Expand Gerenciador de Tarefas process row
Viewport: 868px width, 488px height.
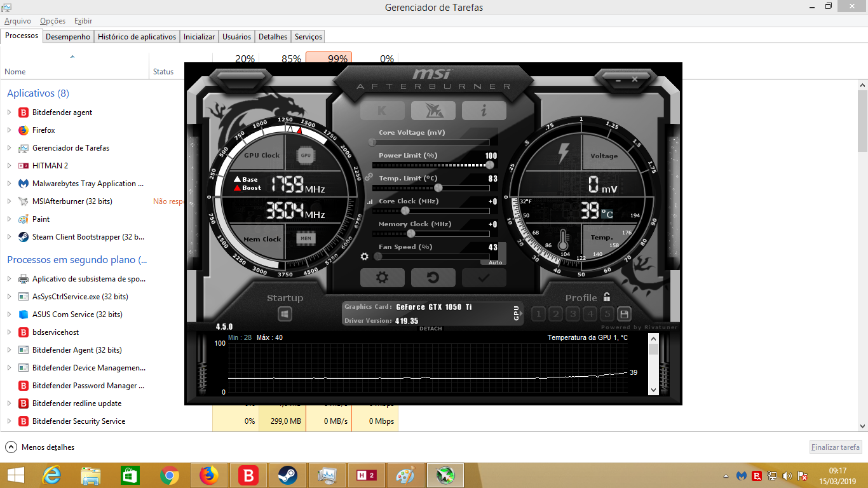click(x=9, y=148)
